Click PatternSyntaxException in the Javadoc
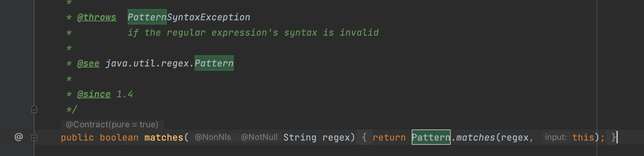Image resolution: width=644 pixels, height=156 pixels. pyautogui.click(x=189, y=17)
